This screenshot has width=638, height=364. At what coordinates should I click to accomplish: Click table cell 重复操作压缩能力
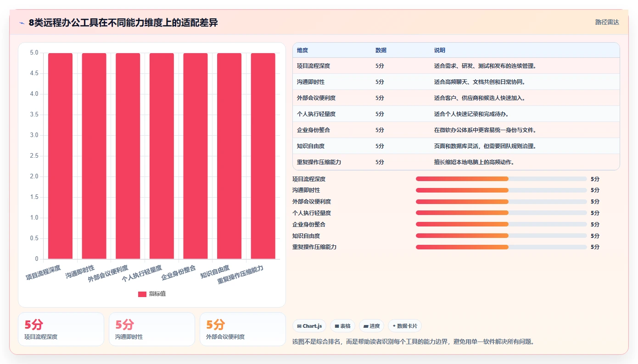pyautogui.click(x=319, y=162)
